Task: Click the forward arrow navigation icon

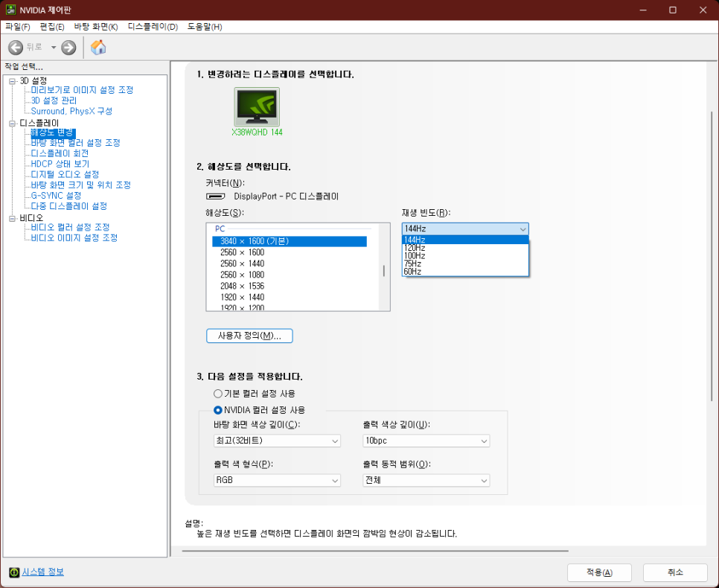Action: click(68, 47)
